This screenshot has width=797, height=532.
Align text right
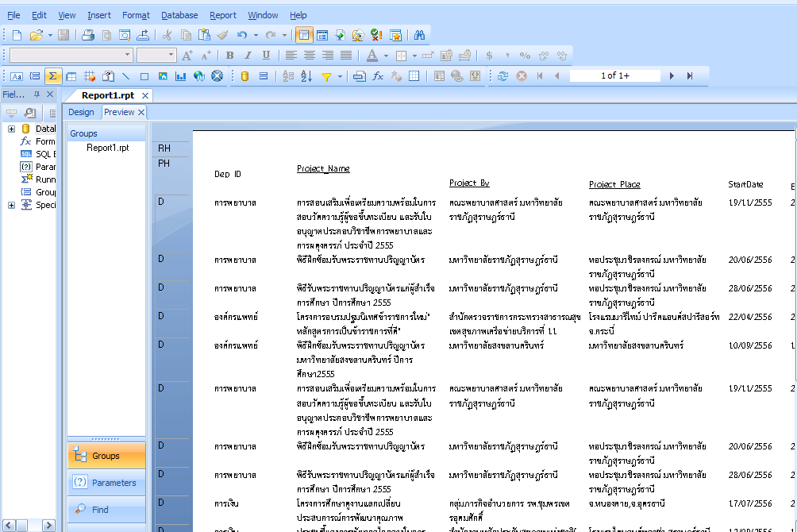click(327, 56)
